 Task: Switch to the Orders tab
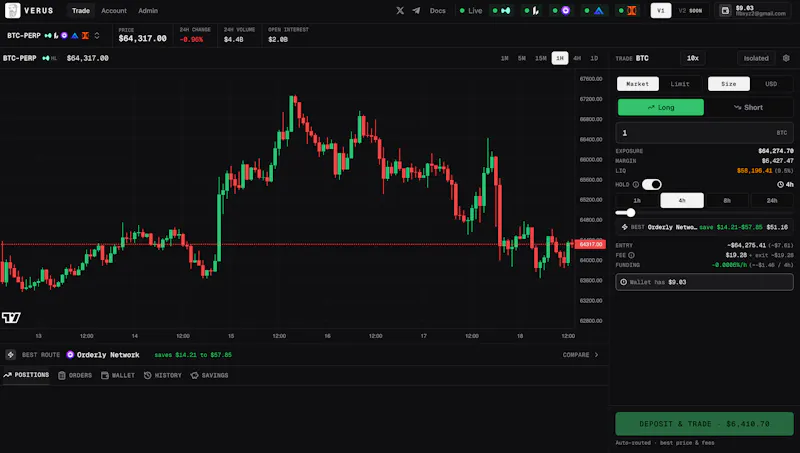(75, 375)
